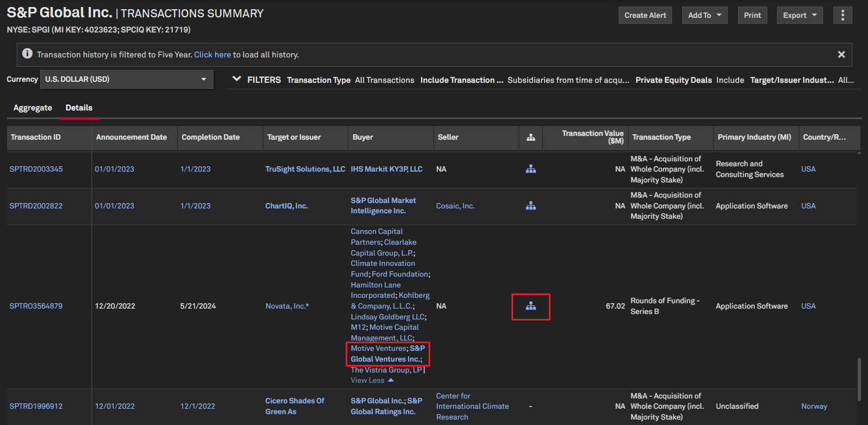868x425 pixels.
Task: Click the 67.02 transaction value cell
Action: pos(615,306)
